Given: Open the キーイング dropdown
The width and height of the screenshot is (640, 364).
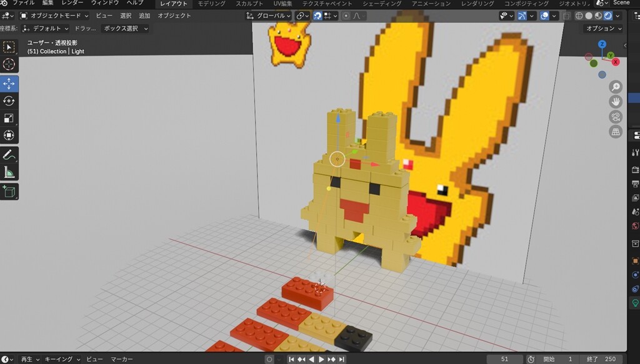Looking at the screenshot, I should pos(62,359).
